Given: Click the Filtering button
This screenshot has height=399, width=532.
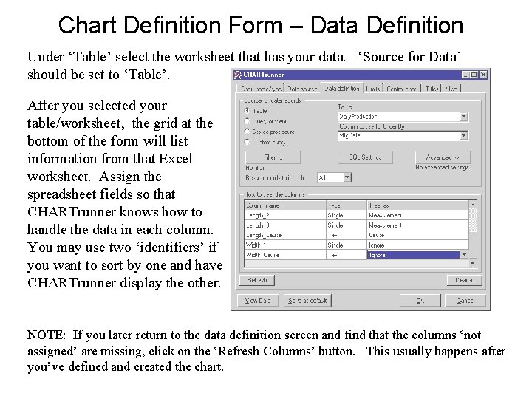Looking at the screenshot, I should (x=273, y=157).
